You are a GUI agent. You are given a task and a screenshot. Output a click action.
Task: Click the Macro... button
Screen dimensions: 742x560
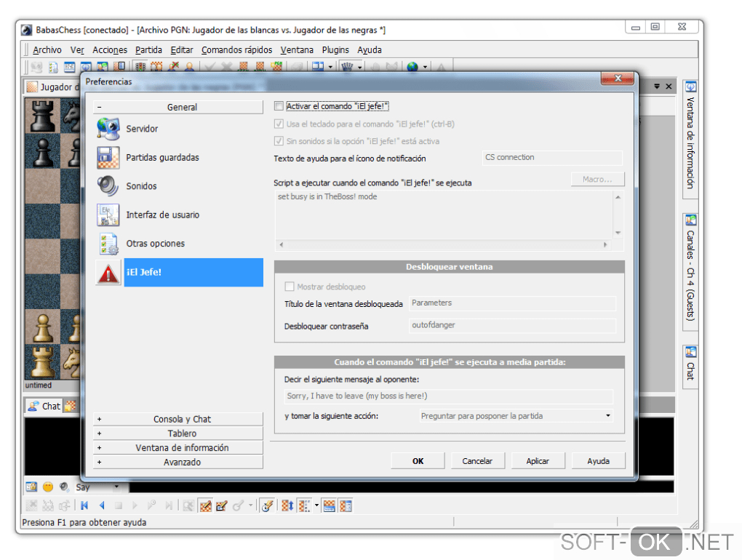(598, 179)
